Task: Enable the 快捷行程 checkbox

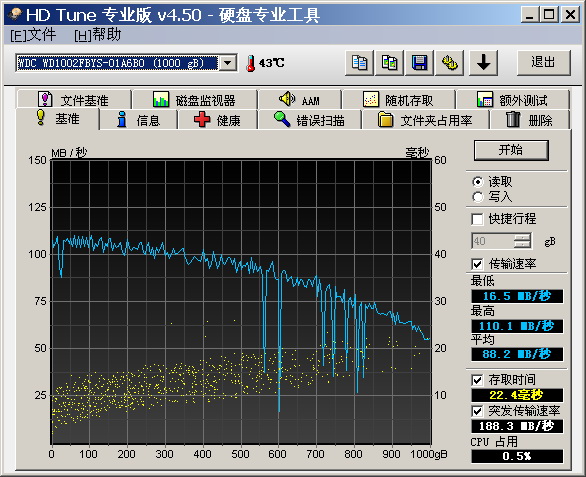Action: (477, 219)
